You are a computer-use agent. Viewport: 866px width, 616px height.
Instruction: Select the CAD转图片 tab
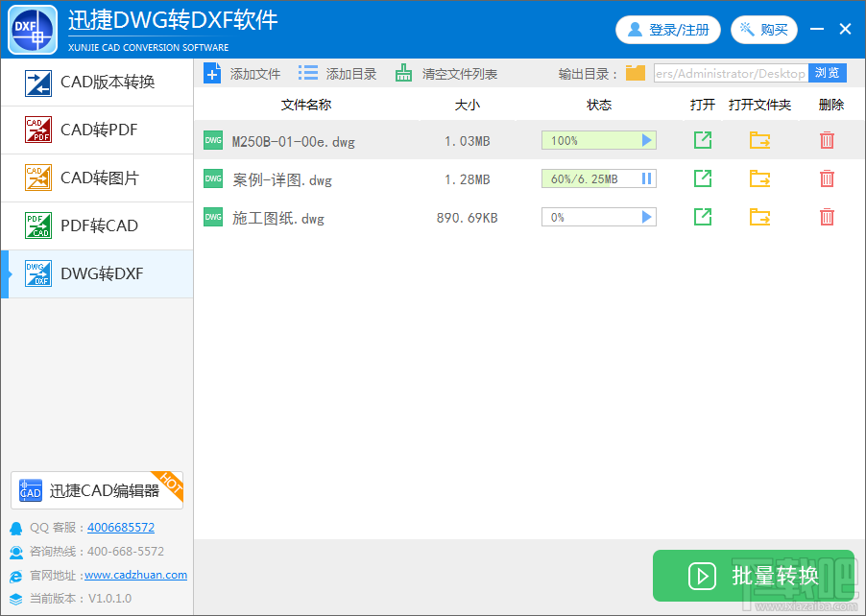pos(97,178)
